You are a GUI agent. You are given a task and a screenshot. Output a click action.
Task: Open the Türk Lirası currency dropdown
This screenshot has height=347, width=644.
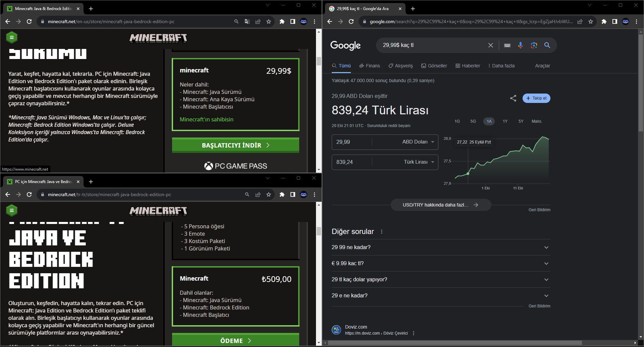tap(419, 162)
